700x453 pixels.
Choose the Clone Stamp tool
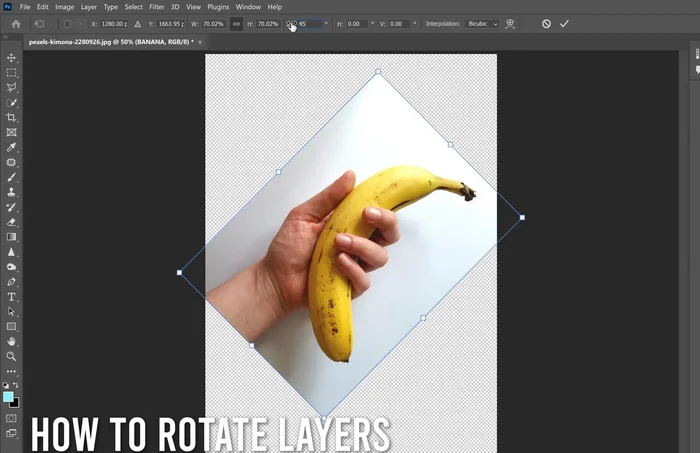pos(12,192)
